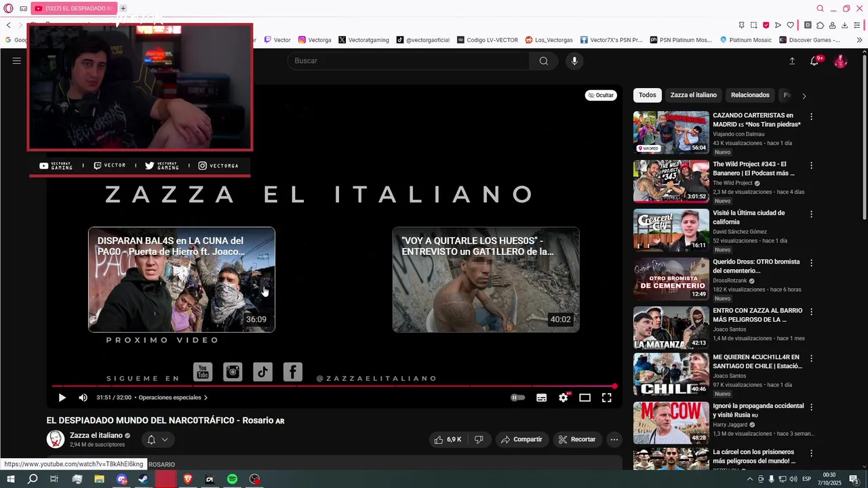Open the Opera browser main menu logo
Image resolution: width=868 pixels, height=488 pixels.
[x=8, y=8]
